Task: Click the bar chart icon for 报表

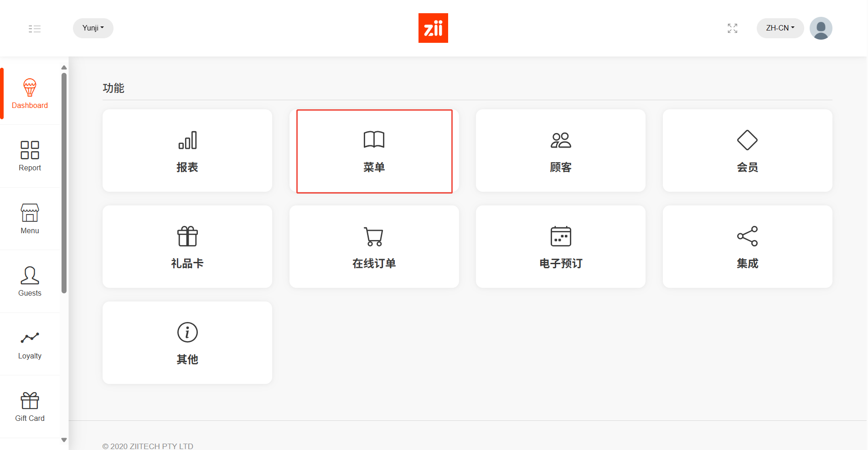Action: click(x=187, y=140)
